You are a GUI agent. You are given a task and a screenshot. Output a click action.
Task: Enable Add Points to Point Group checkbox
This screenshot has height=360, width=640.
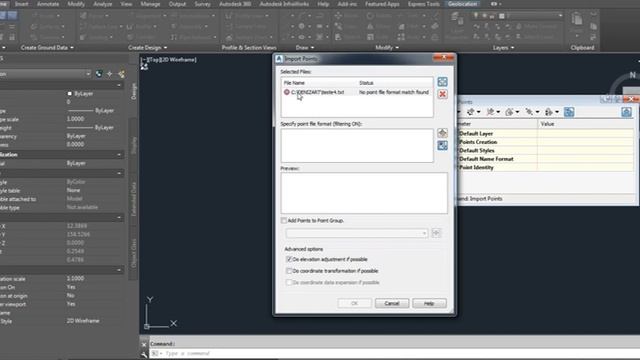[x=284, y=220]
